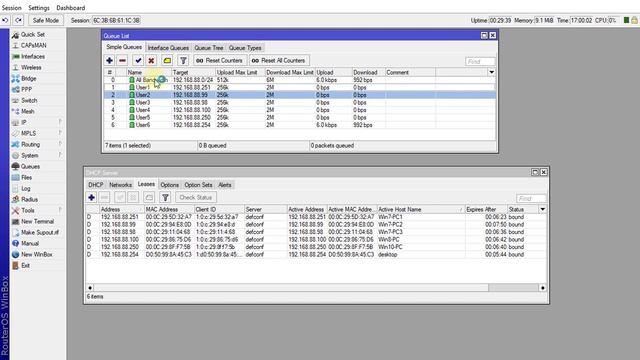Open New WinBox
This screenshot has height=360, width=640.
coord(36,255)
